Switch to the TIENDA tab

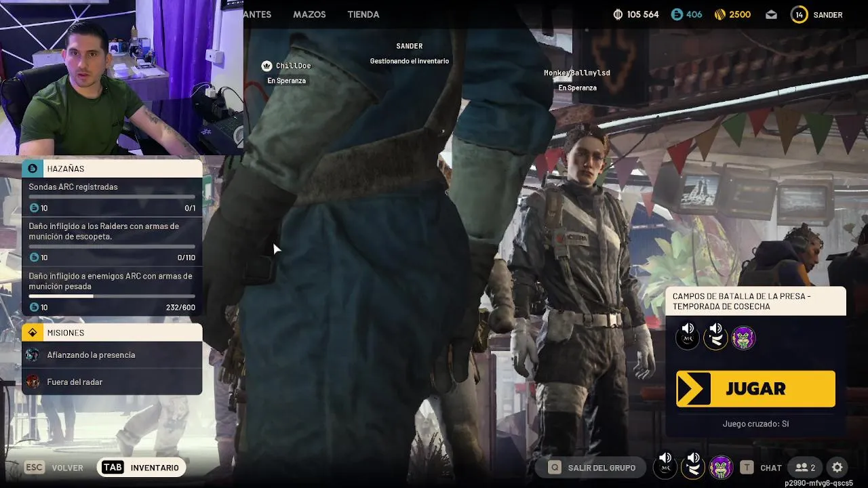[x=363, y=14]
